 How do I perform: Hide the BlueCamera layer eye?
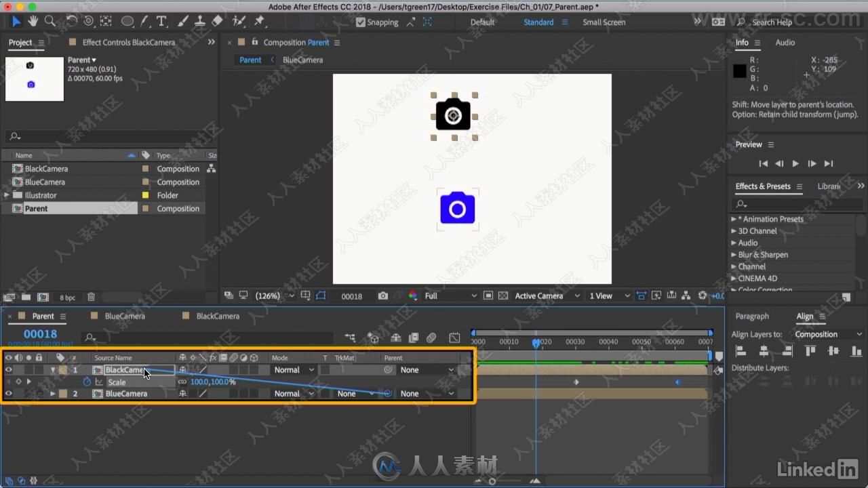click(x=9, y=393)
